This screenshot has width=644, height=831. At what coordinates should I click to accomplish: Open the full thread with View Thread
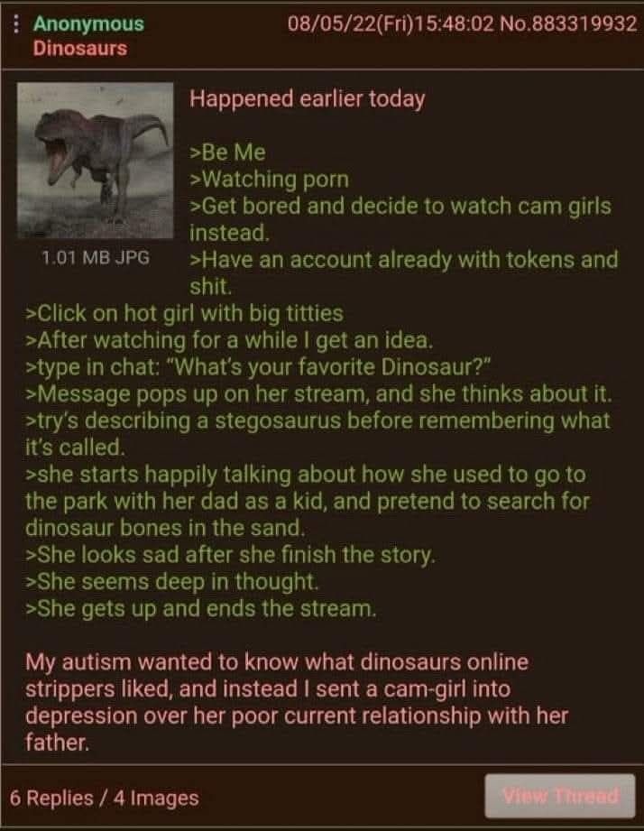tap(560, 796)
